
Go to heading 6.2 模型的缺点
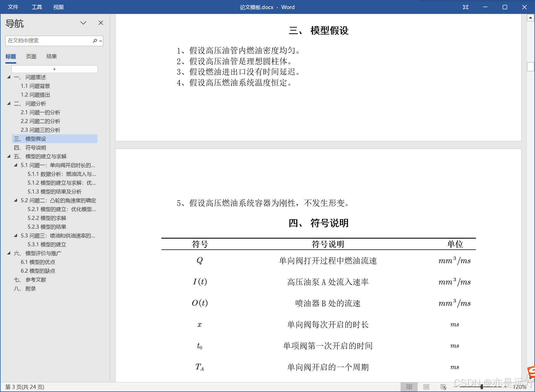pyautogui.click(x=38, y=271)
